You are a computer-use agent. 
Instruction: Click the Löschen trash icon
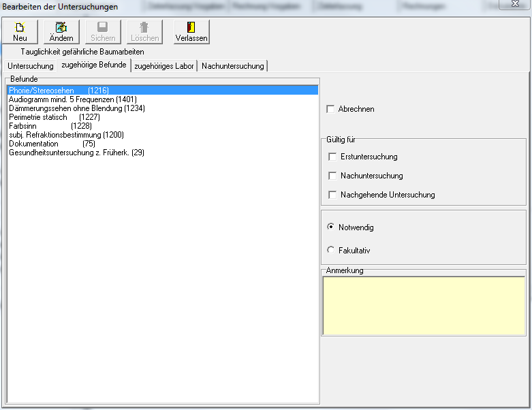click(144, 28)
